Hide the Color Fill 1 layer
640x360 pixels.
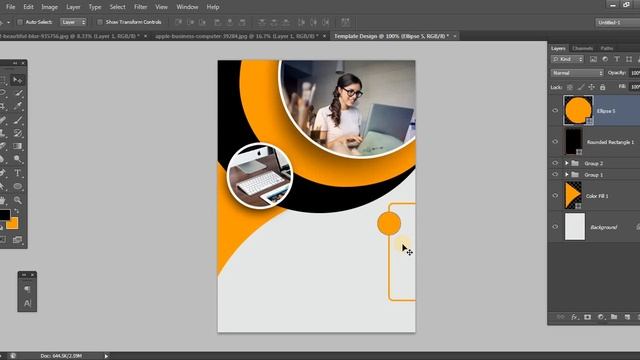click(555, 196)
